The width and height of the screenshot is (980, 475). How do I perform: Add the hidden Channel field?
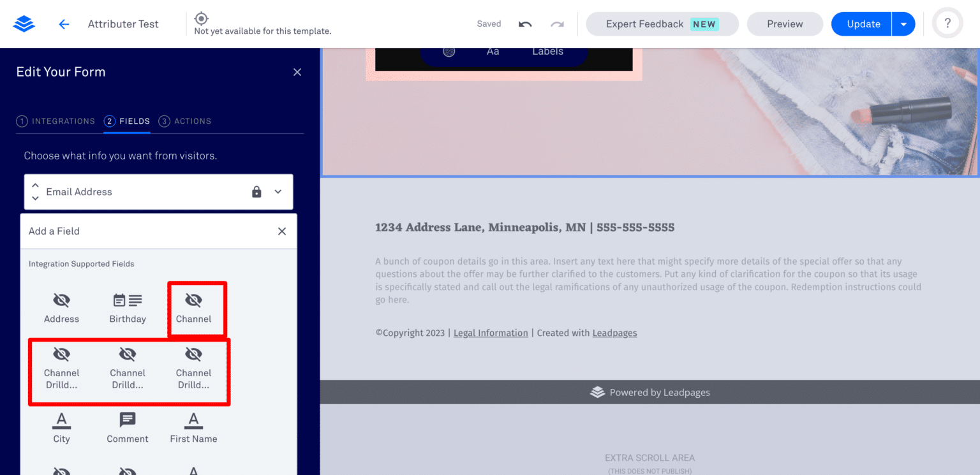tap(194, 308)
